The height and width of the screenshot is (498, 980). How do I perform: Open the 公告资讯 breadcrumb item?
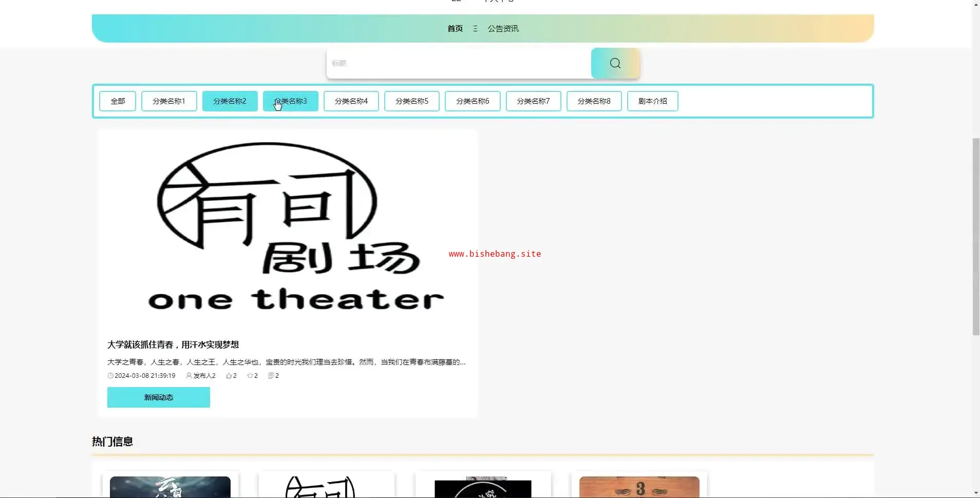pos(503,29)
